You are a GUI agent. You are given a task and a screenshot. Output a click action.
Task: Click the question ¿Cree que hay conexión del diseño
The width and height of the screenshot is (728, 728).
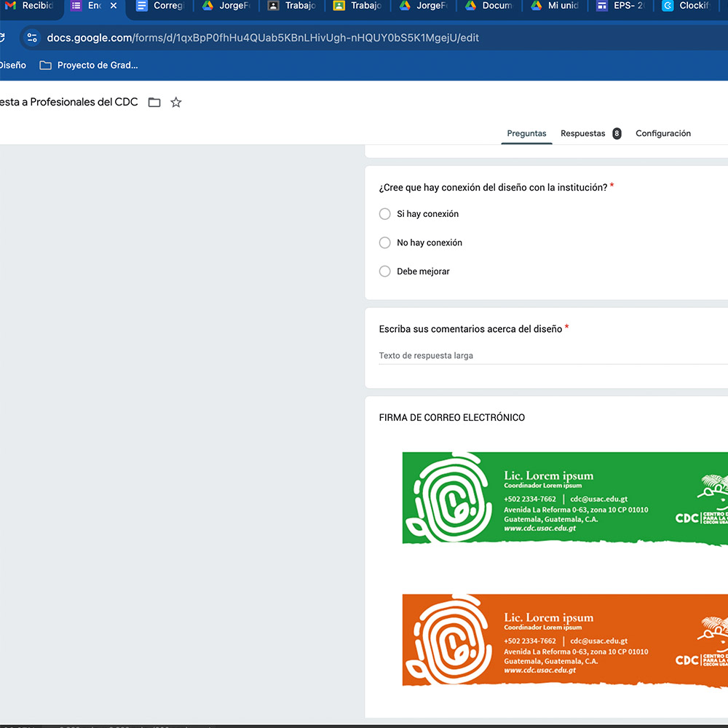pyautogui.click(x=493, y=188)
